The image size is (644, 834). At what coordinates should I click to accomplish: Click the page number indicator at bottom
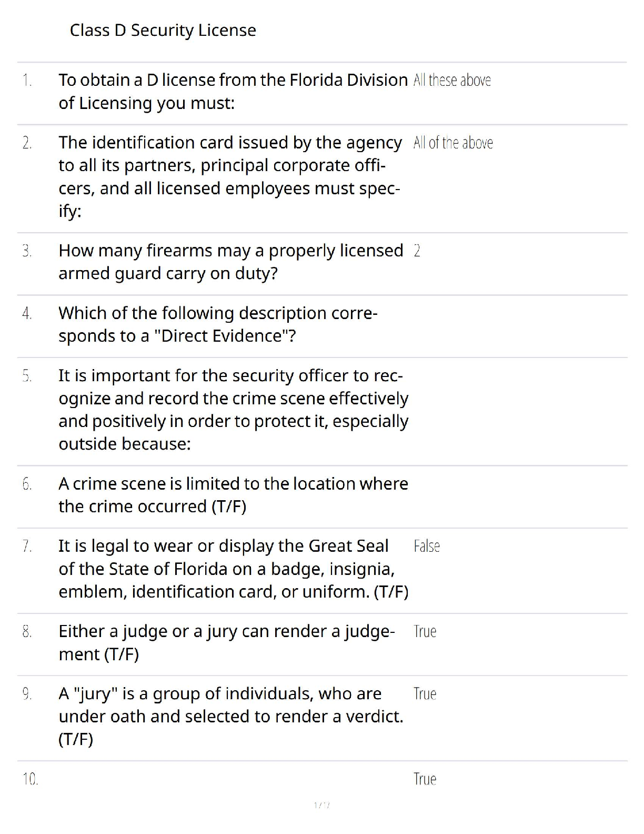[321, 805]
